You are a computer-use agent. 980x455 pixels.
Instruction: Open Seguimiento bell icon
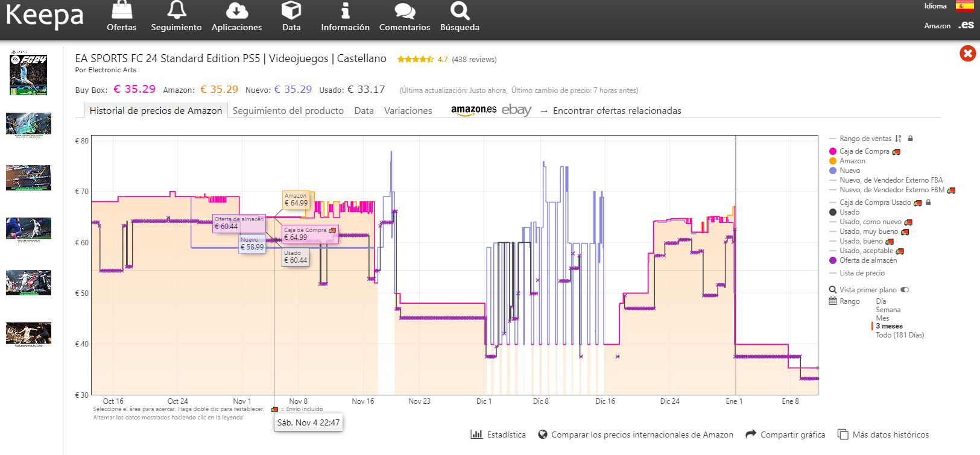pos(177,10)
